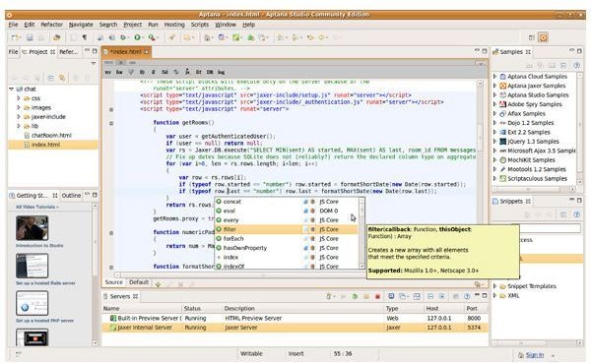Image resolution: width=591 pixels, height=364 pixels.
Task: Click the New file toolbar icon
Action: (x=15, y=37)
